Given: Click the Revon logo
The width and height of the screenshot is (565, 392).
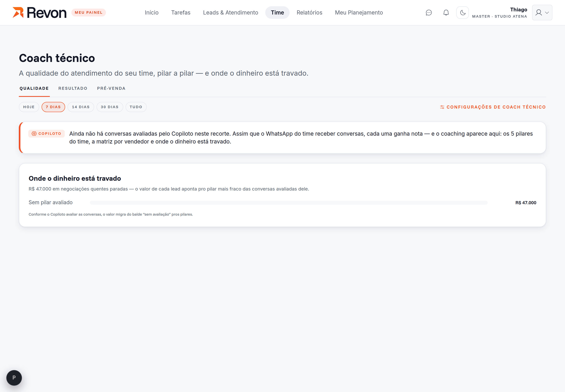Looking at the screenshot, I should (40, 13).
